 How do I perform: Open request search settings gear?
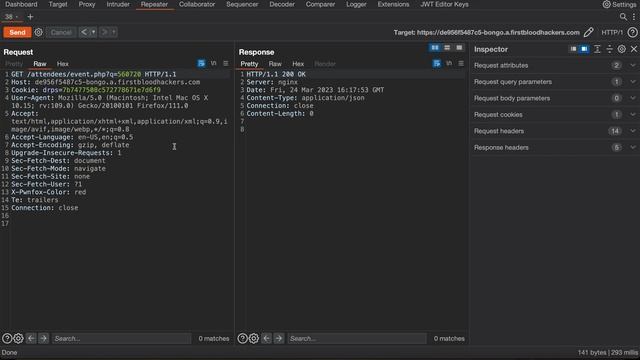tap(18, 338)
